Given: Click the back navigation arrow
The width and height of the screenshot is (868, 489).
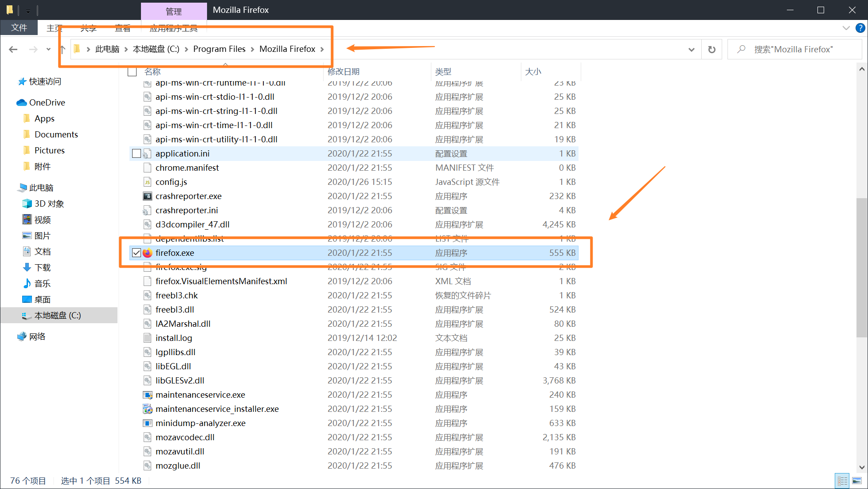Looking at the screenshot, I should pos(13,49).
